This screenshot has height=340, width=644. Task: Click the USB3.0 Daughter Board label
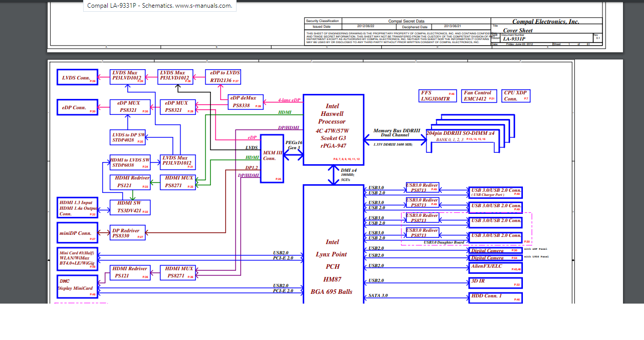pyautogui.click(x=444, y=242)
